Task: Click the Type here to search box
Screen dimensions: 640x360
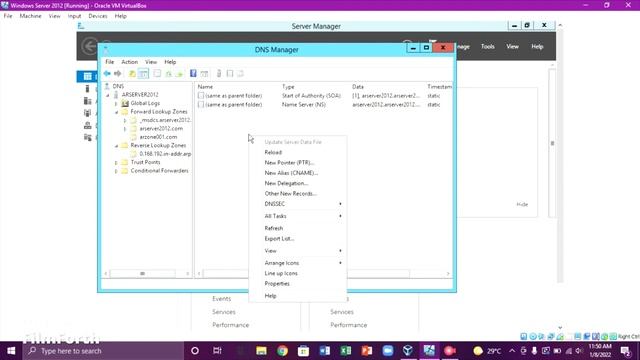Action: point(103,351)
